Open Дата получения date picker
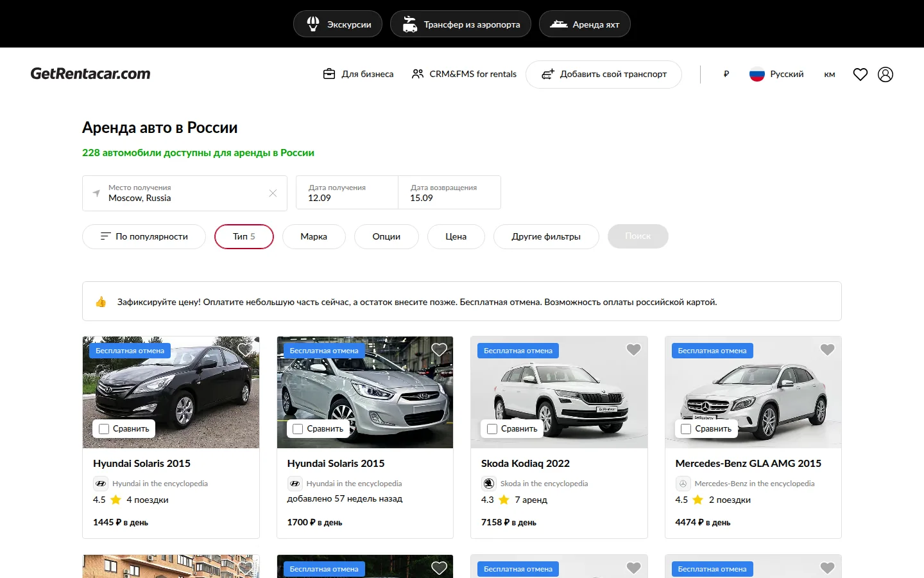924x578 pixels. point(347,193)
